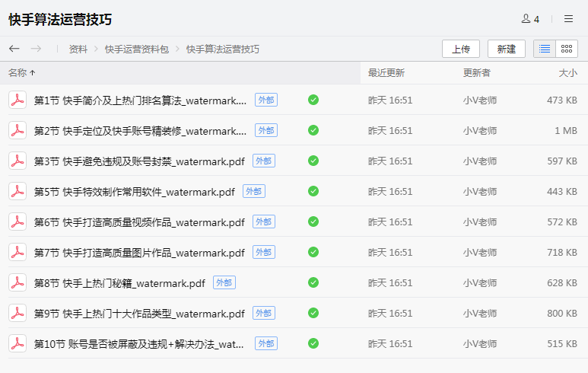This screenshot has width=588, height=373.
Task: Sort by 更新者 column header
Action: point(477,73)
